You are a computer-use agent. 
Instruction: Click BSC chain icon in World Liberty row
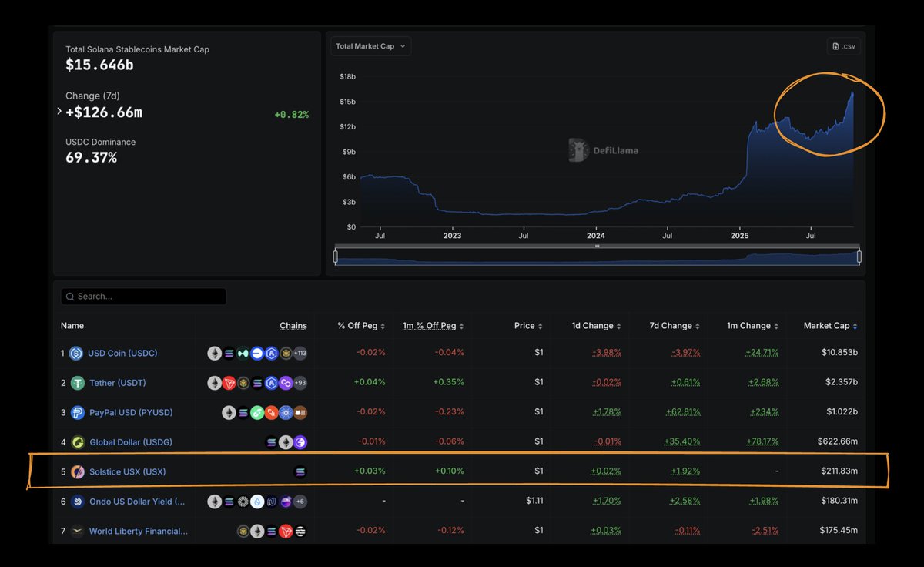[243, 531]
